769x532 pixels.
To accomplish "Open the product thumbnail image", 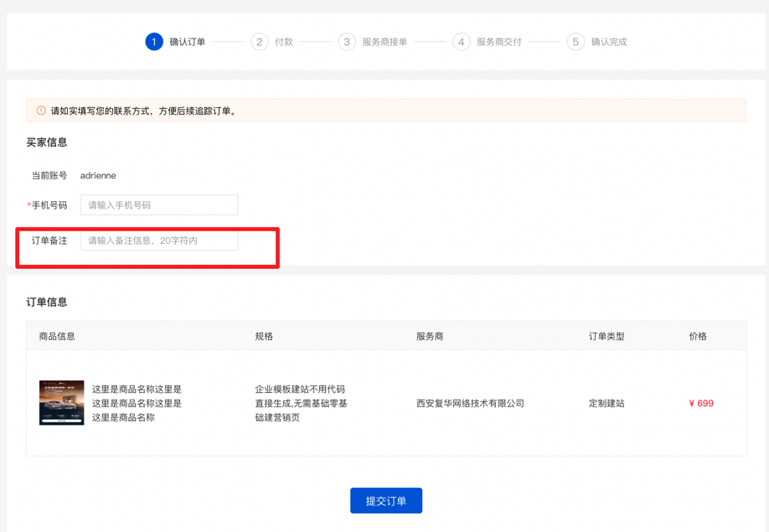I will [62, 403].
